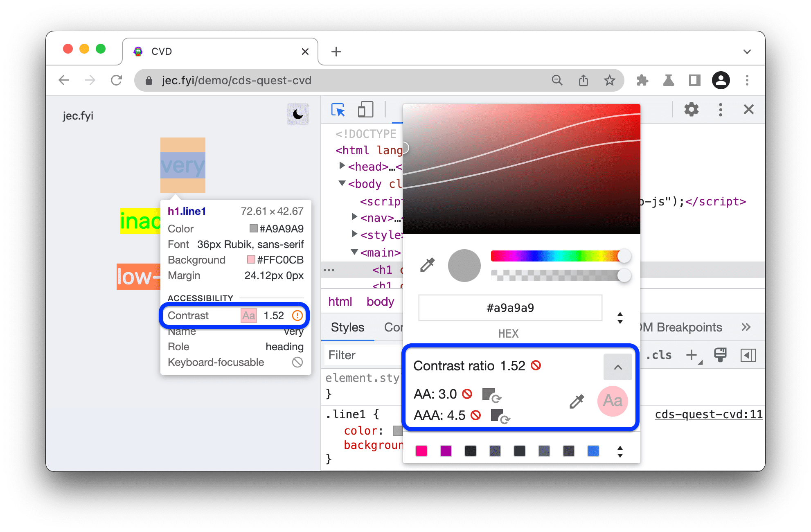Click the more options kebab menu icon
Viewport: 811px width, 532px height.
click(719, 113)
